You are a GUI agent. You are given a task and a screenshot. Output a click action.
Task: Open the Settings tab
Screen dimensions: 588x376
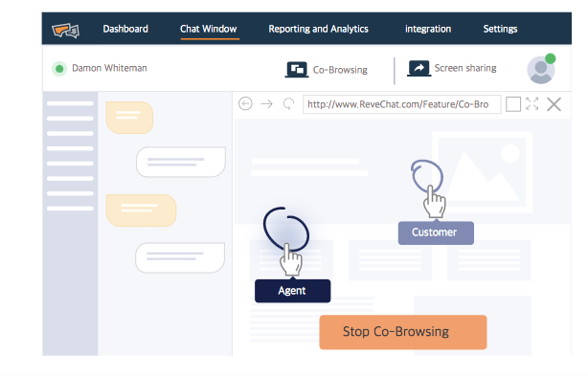click(x=500, y=29)
